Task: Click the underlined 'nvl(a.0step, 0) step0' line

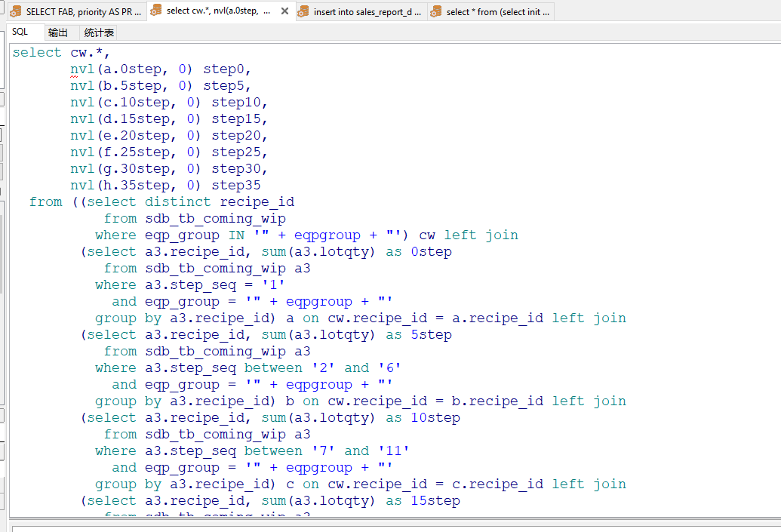Action: [x=161, y=69]
